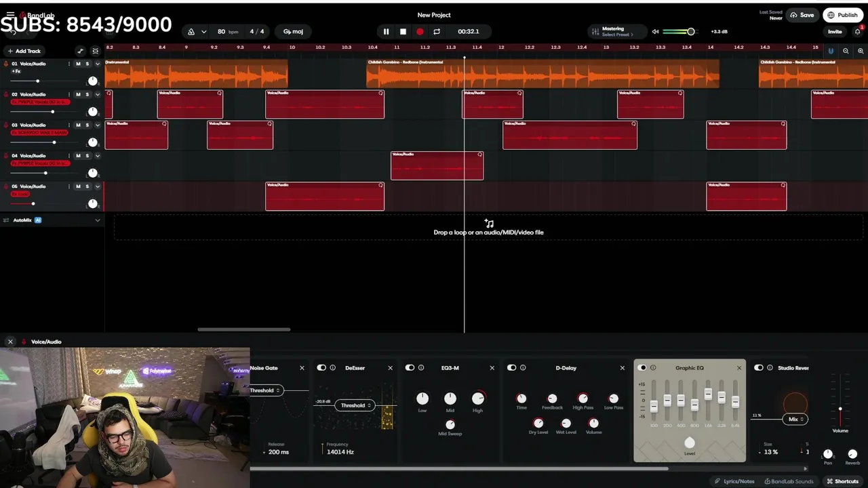The width and height of the screenshot is (868, 488).
Task: Click the EQ3-M Mid Sweep knob
Action: (450, 425)
